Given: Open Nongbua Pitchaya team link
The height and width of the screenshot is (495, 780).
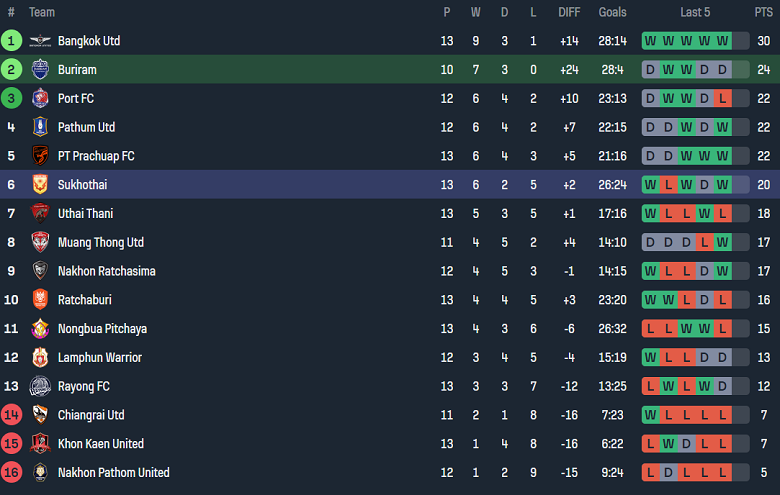Looking at the screenshot, I should click(103, 329).
